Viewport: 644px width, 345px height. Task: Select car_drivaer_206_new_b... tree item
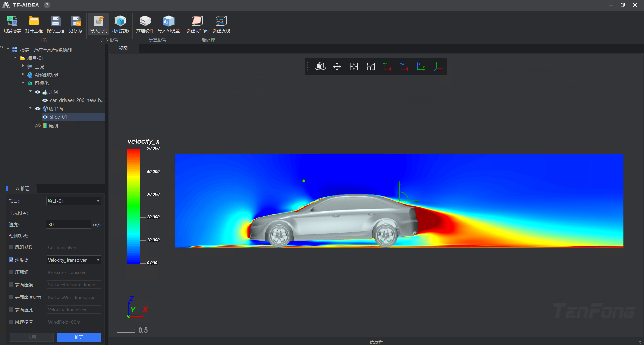(77, 100)
